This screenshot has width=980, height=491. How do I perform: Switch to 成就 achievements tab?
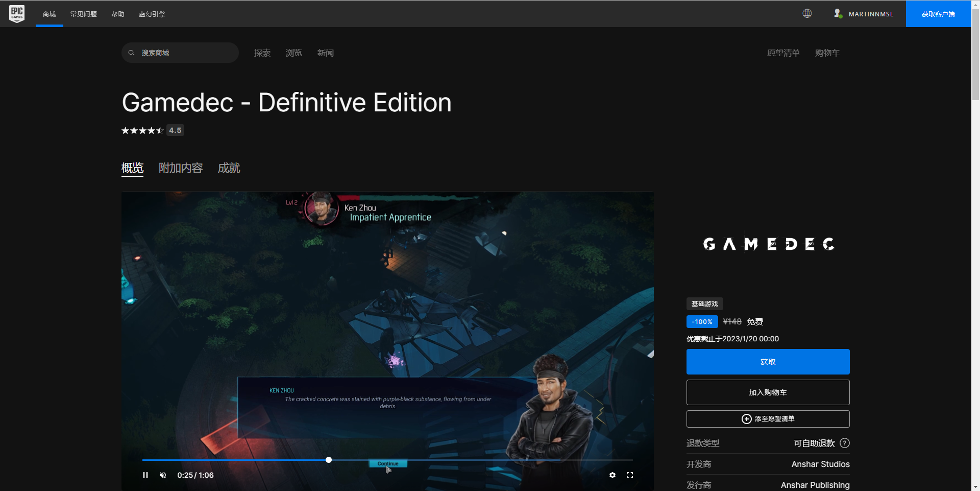tap(229, 168)
